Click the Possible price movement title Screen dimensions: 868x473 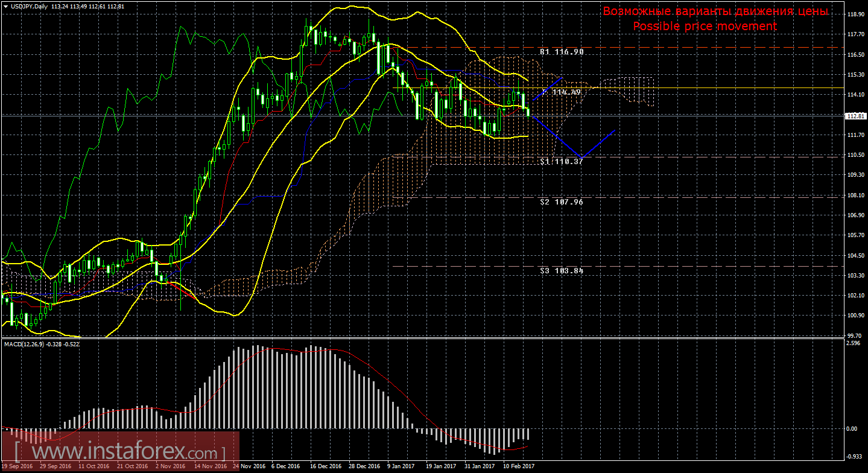(705, 26)
